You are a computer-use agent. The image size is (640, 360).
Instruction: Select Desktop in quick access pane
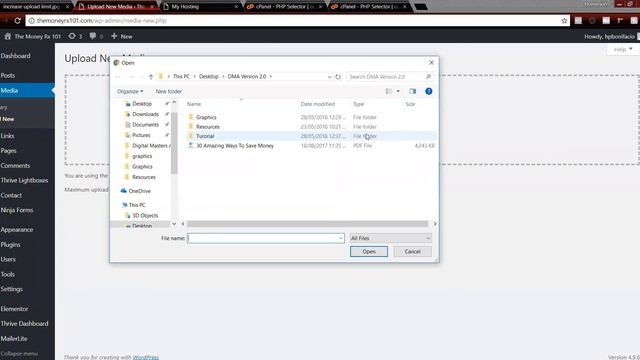click(142, 104)
